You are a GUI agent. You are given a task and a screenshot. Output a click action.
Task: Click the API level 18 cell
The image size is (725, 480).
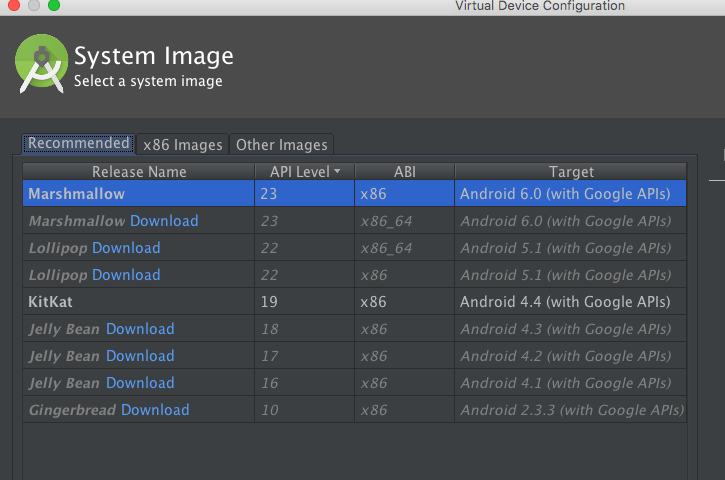pos(304,329)
